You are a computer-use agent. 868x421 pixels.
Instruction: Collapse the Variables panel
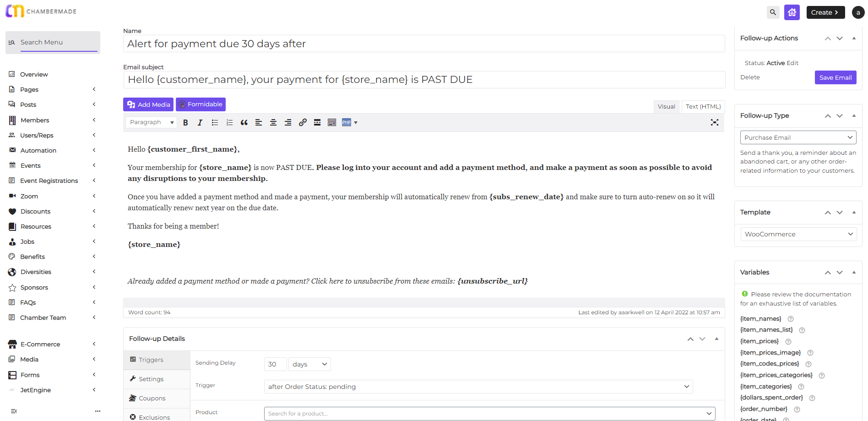pyautogui.click(x=854, y=272)
